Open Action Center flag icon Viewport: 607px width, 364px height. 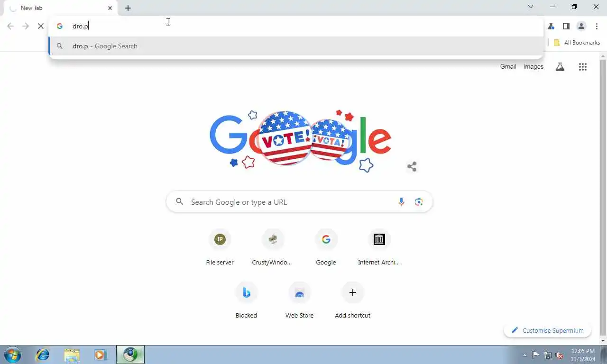[x=536, y=355]
